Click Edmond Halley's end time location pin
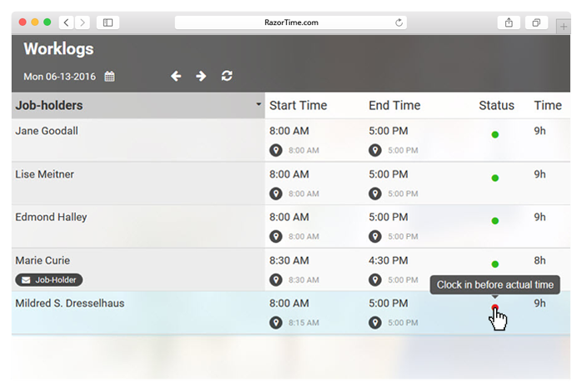The width and height of the screenshot is (582, 392). (375, 237)
